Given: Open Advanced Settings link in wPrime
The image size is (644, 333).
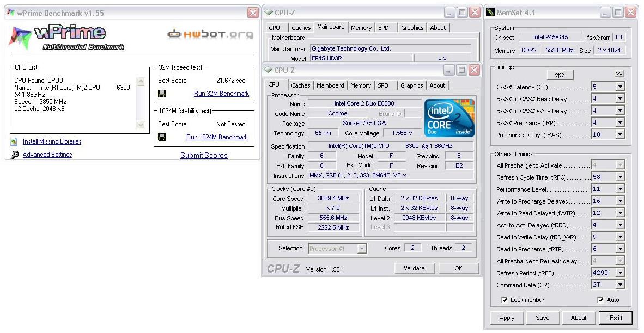Looking at the screenshot, I should click(47, 155).
